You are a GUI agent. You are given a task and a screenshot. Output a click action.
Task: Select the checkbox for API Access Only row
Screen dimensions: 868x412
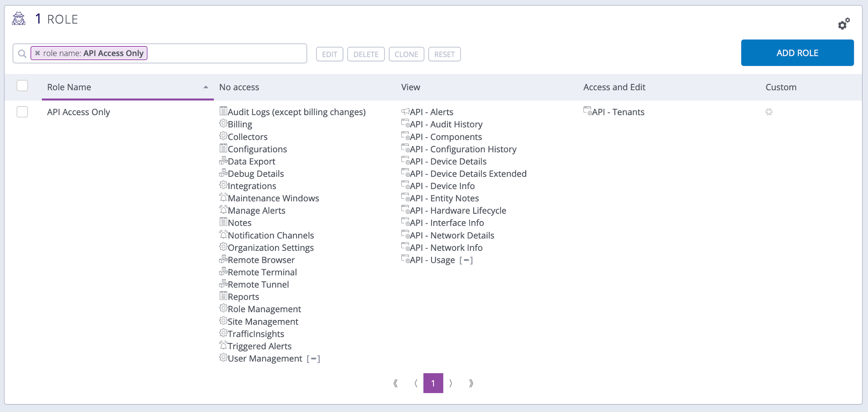pos(22,112)
